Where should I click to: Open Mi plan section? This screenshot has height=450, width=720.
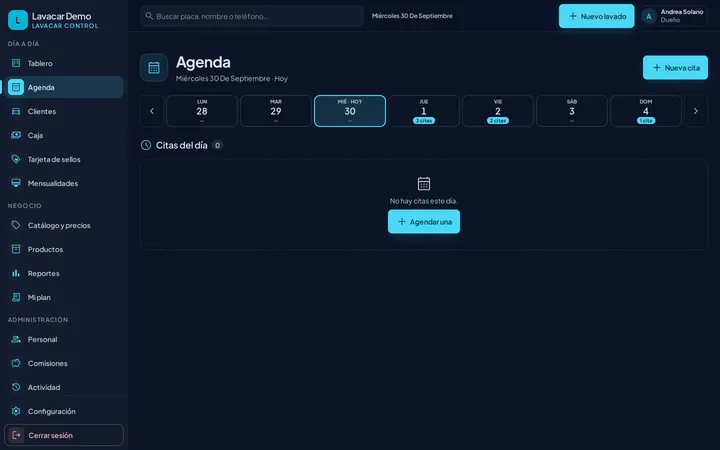click(x=64, y=297)
